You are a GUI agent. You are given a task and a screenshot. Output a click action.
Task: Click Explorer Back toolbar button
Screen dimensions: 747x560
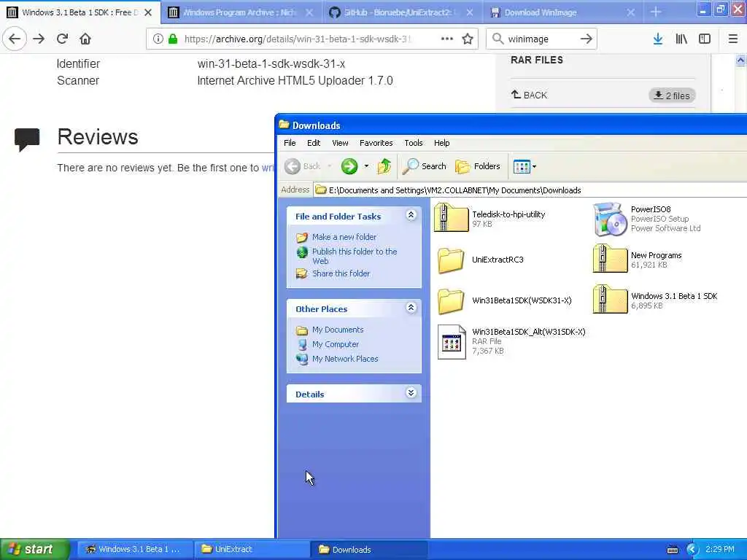(303, 166)
